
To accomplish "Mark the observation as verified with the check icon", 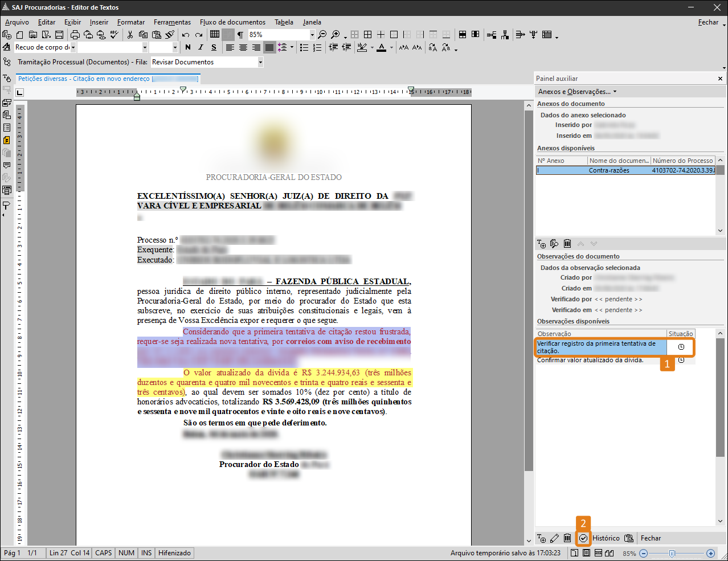I will tap(583, 538).
